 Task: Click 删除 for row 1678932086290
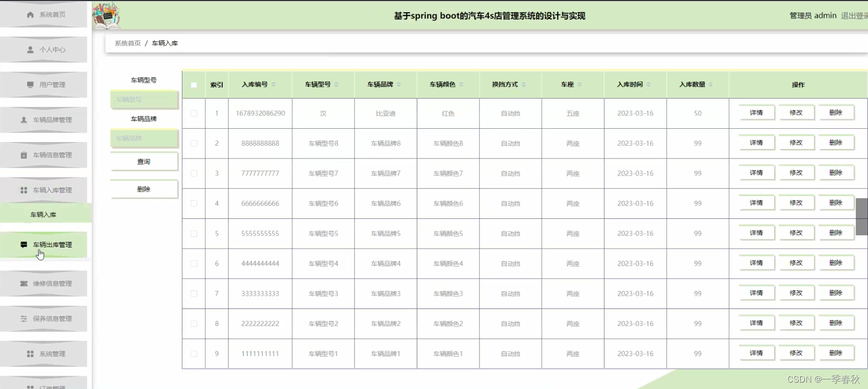tap(836, 113)
